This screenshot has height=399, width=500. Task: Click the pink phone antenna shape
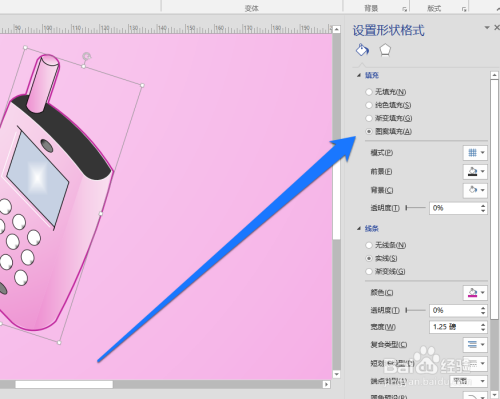[43, 83]
